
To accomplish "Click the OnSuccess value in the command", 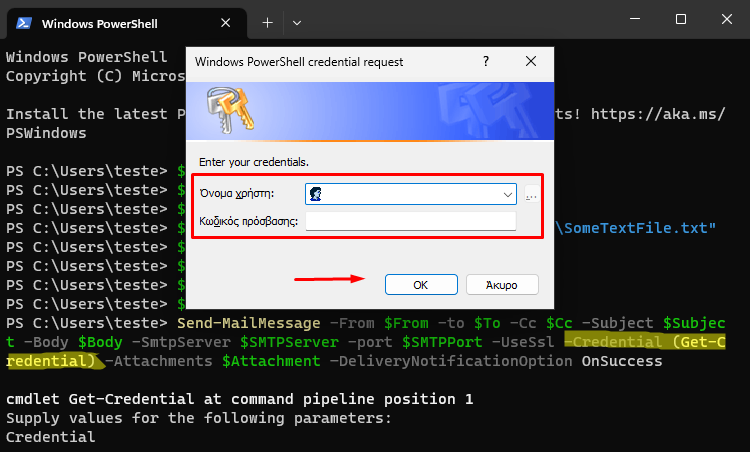I will click(622, 361).
